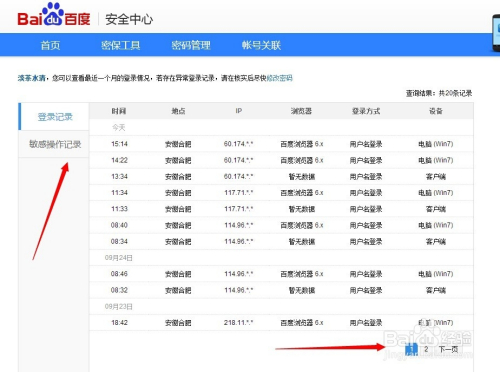Click the 时间 column header
This screenshot has width=500, height=372.
[119, 111]
